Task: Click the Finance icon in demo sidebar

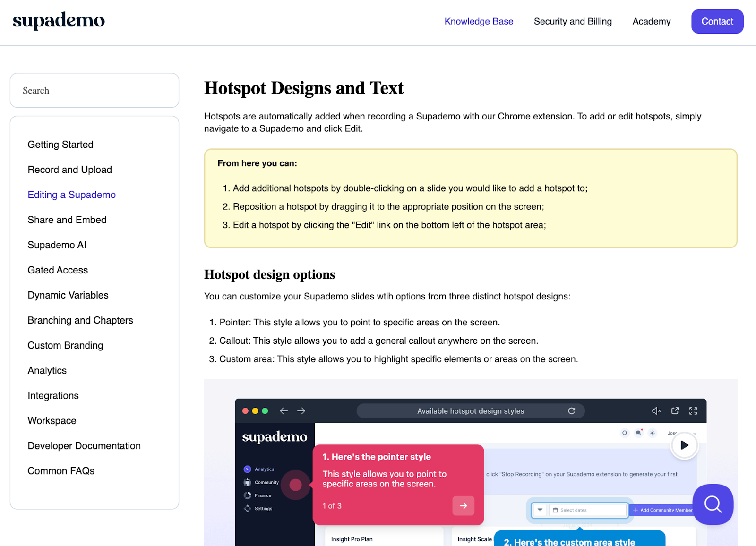Action: [247, 495]
